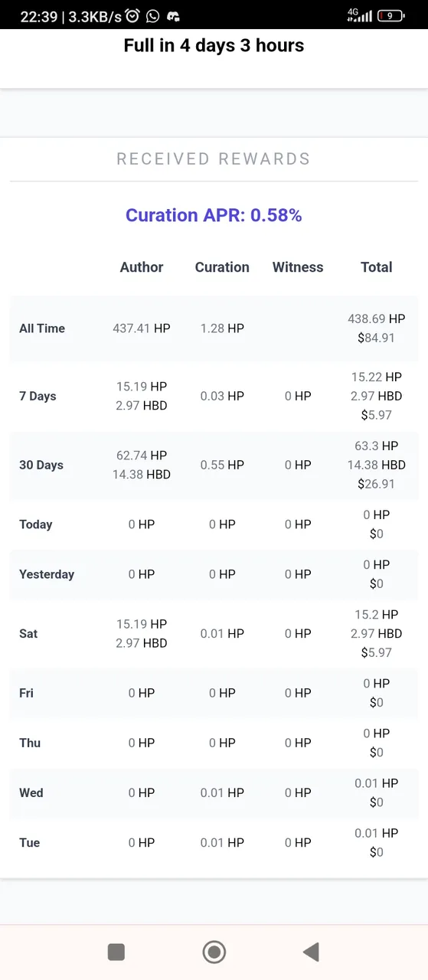Image resolution: width=428 pixels, height=980 pixels.
Task: Select the Curation column header
Action: 222,267
